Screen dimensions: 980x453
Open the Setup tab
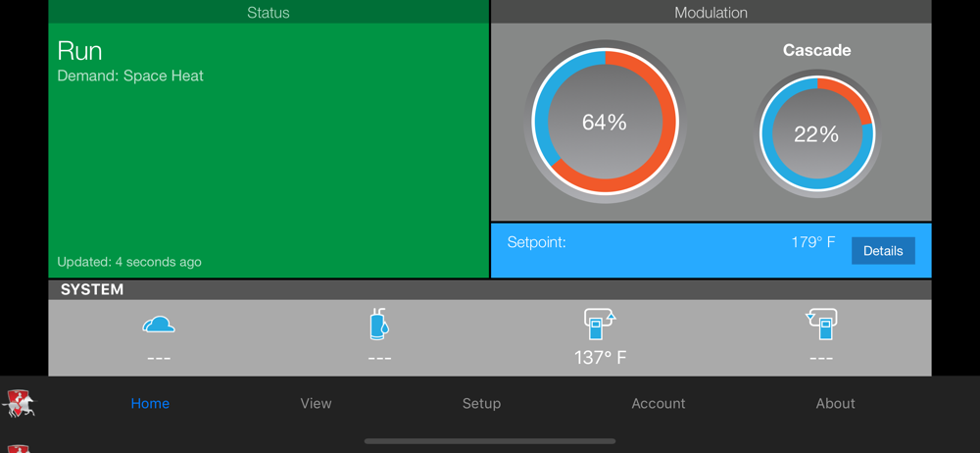point(481,404)
